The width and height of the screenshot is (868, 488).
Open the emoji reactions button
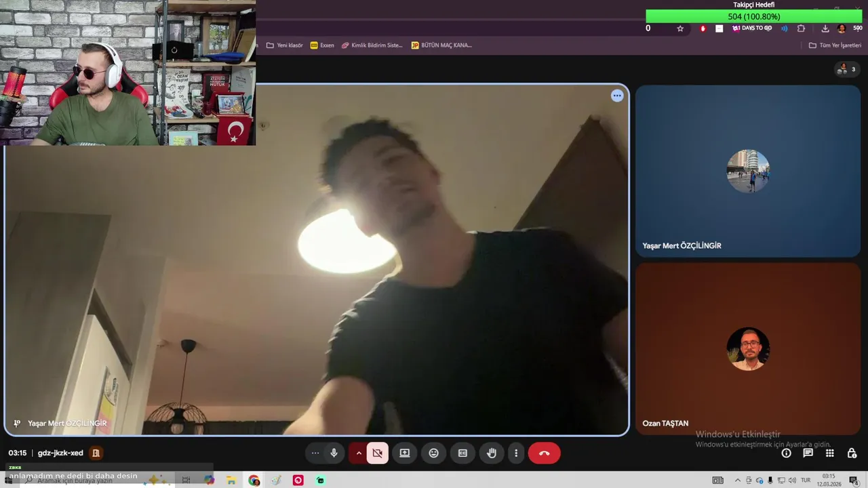(434, 453)
